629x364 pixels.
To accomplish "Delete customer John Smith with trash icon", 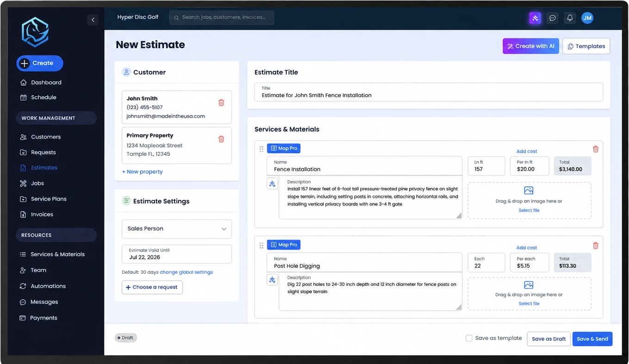I will pyautogui.click(x=221, y=103).
